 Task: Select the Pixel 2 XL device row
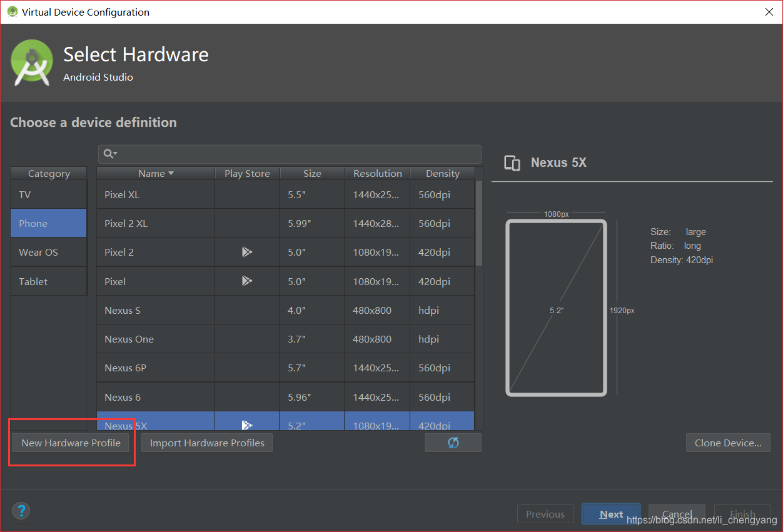point(286,223)
